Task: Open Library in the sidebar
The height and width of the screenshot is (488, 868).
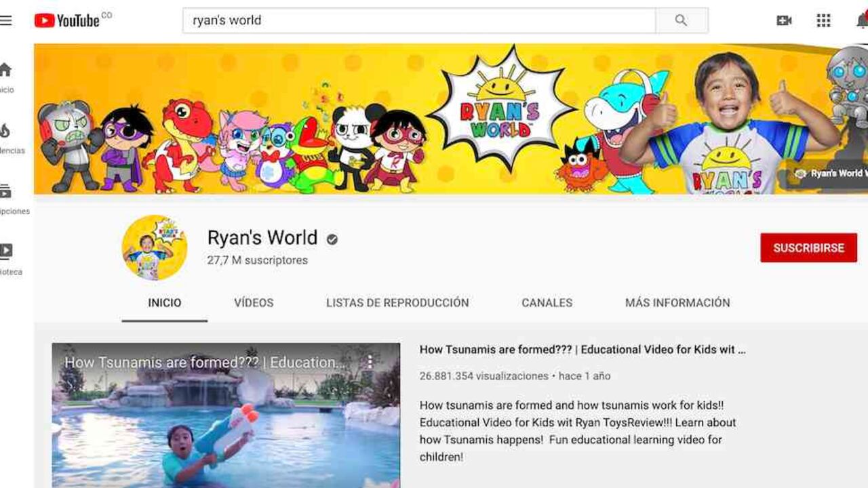Action: pos(5,252)
